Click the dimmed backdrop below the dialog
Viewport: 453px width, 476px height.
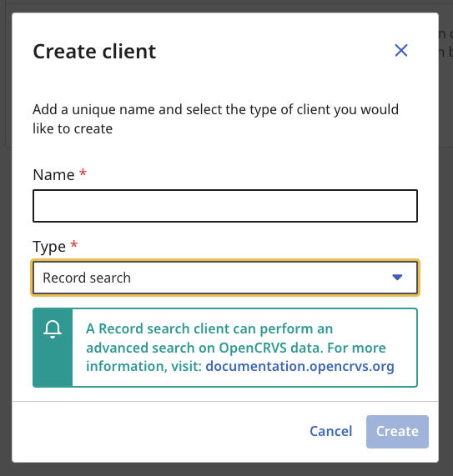[x=226, y=469]
